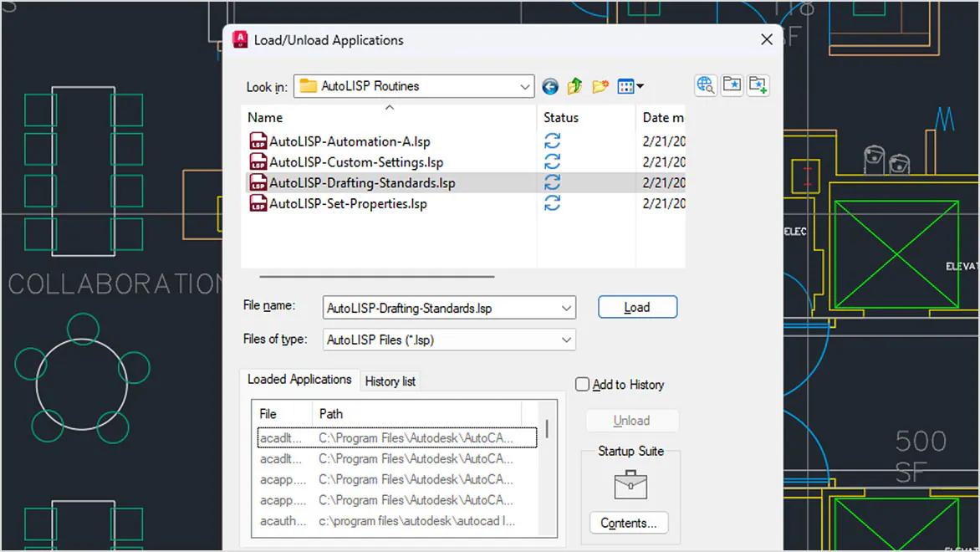Click the sync status icon for AutoLISP-Automation-A.lsp
This screenshot has height=552, width=980.
point(552,141)
